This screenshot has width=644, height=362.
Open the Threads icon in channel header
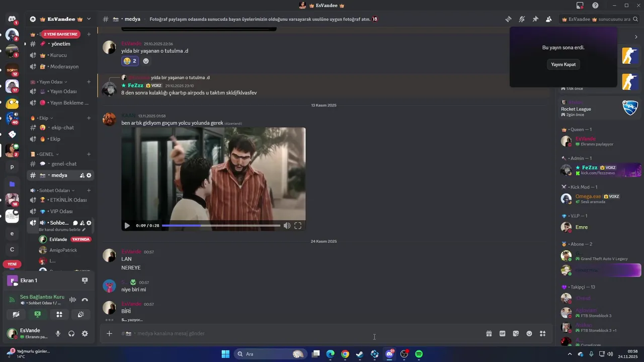click(509, 19)
